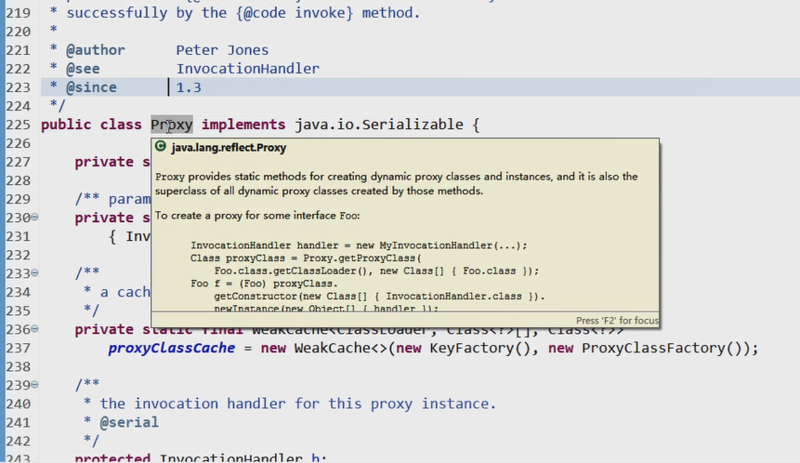Click the "Press 'F2' for focus" hint
800x463 pixels.
coord(617,321)
